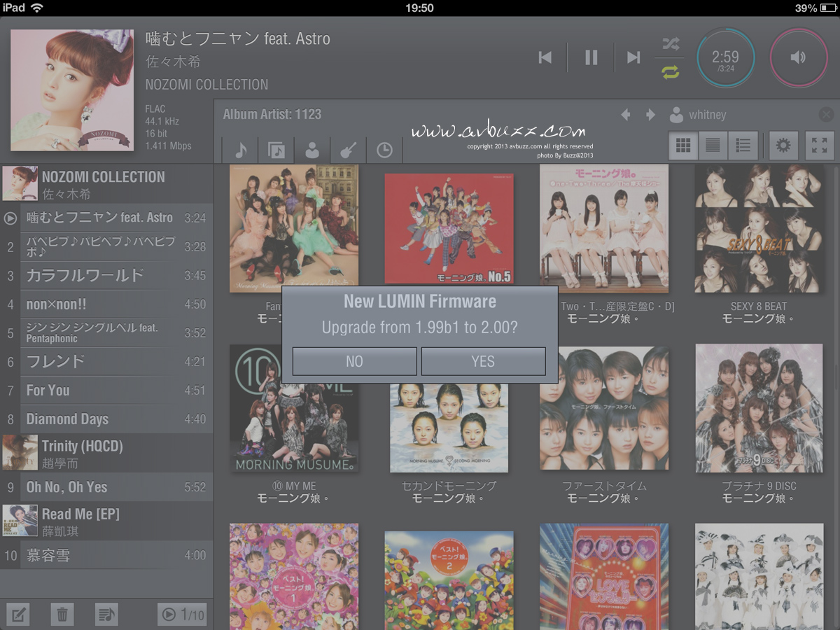This screenshot has height=630, width=840.
Task: Click the whitney search text
Action: point(708,115)
